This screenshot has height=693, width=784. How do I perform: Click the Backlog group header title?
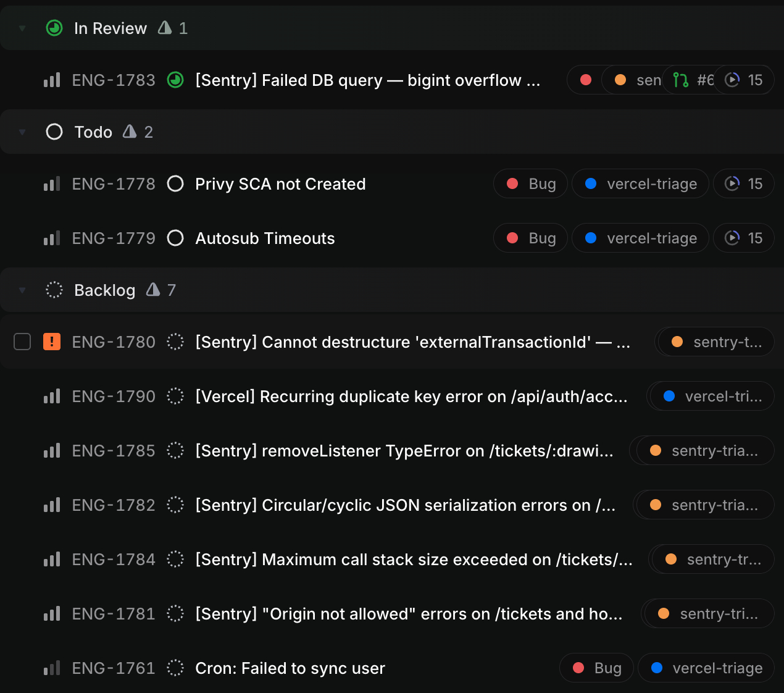pyautogui.click(x=104, y=290)
